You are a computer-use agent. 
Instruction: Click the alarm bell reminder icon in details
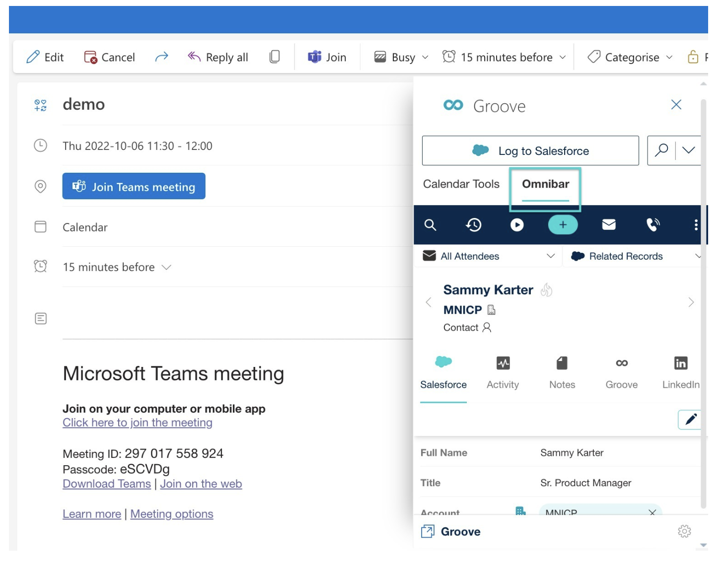click(40, 266)
